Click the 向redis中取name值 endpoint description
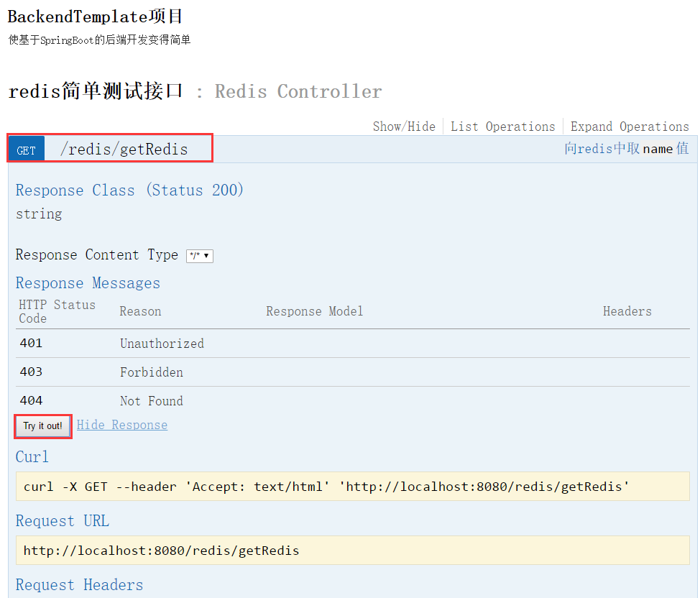 627,148
